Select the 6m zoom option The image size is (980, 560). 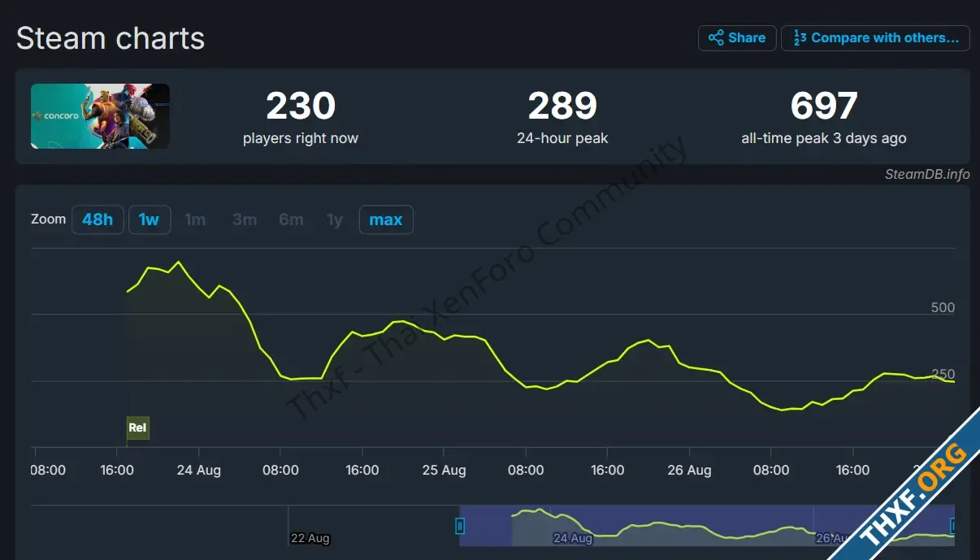(x=291, y=219)
